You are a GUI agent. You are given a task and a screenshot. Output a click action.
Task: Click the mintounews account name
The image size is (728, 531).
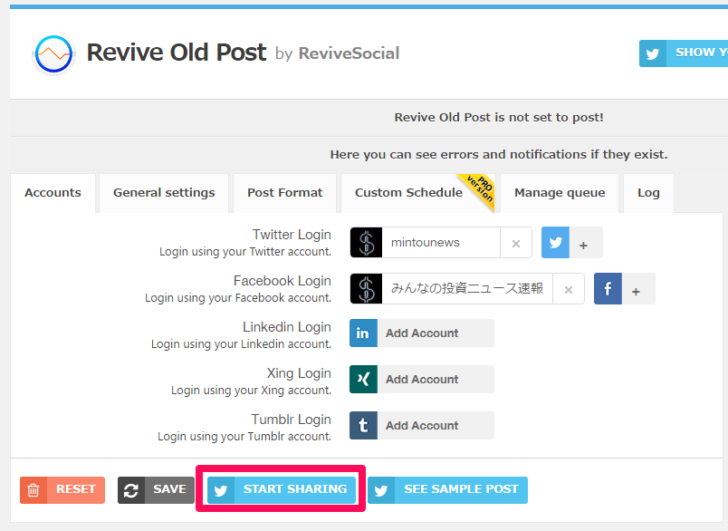point(425,242)
